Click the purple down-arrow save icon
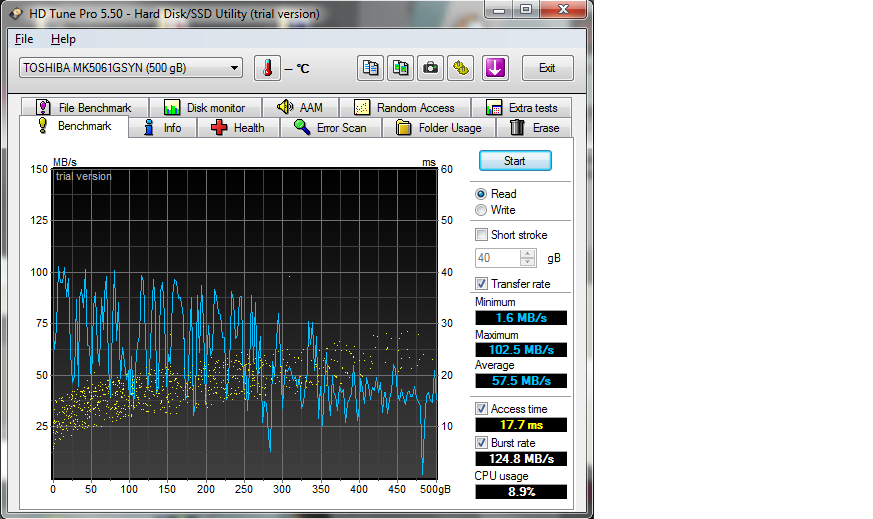Image resolution: width=873 pixels, height=519 pixels. 495,68
